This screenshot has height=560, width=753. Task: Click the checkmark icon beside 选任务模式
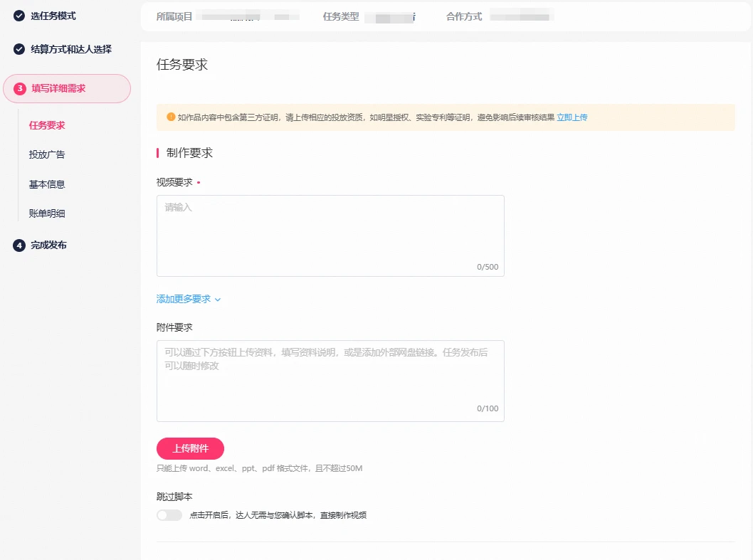click(x=19, y=16)
